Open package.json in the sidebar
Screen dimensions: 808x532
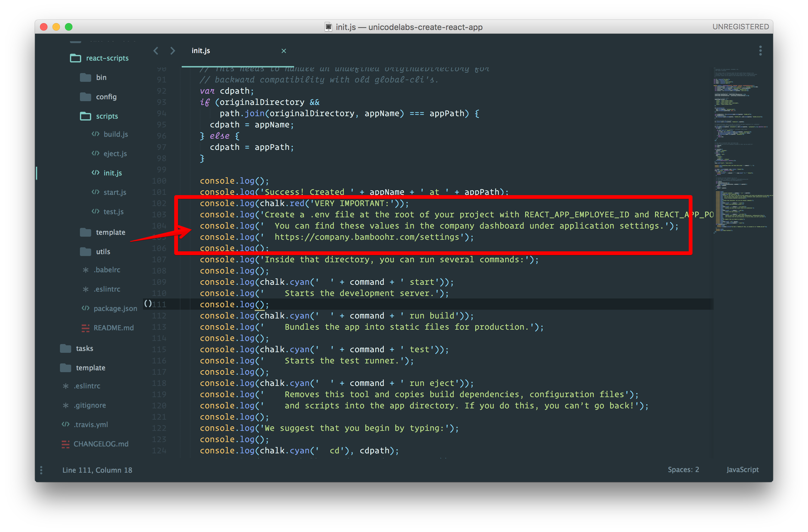[x=115, y=308]
